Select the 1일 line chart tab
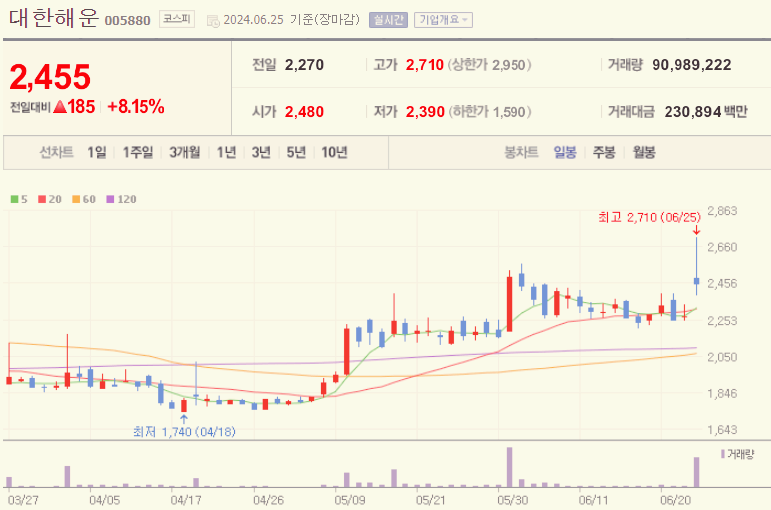 pyautogui.click(x=96, y=152)
